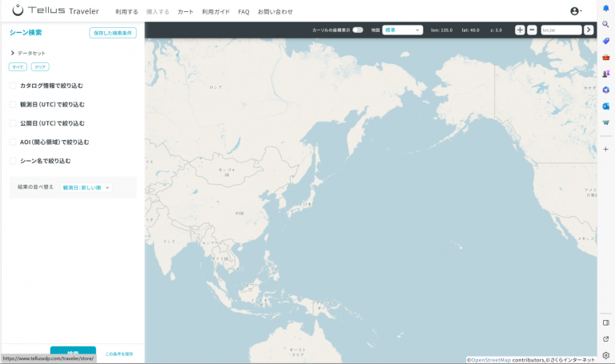Click the 検索 search button
615x364 pixels.
73,352
